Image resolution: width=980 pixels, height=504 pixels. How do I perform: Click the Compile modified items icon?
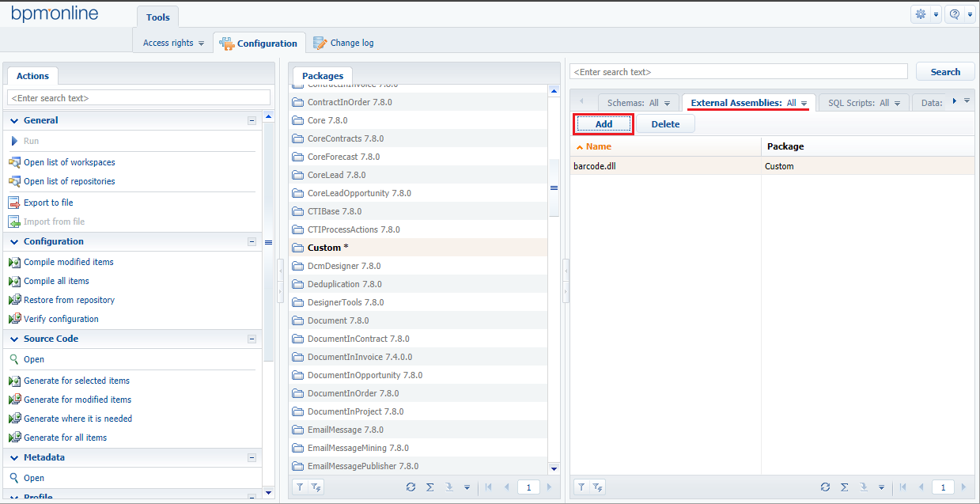14,262
